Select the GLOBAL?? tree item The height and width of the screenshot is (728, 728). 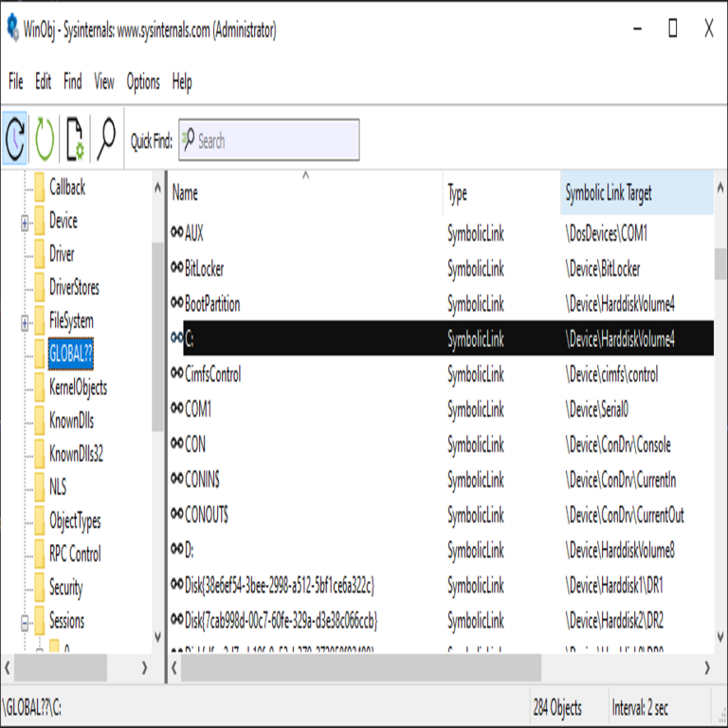tap(70, 354)
